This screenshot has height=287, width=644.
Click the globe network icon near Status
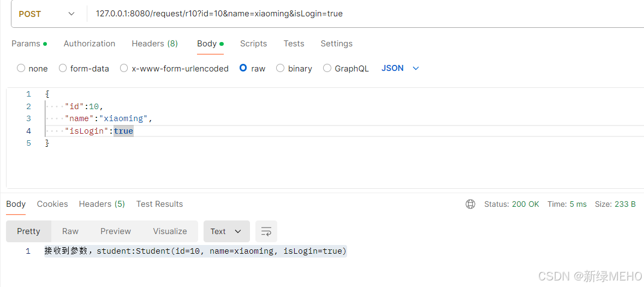[470, 204]
